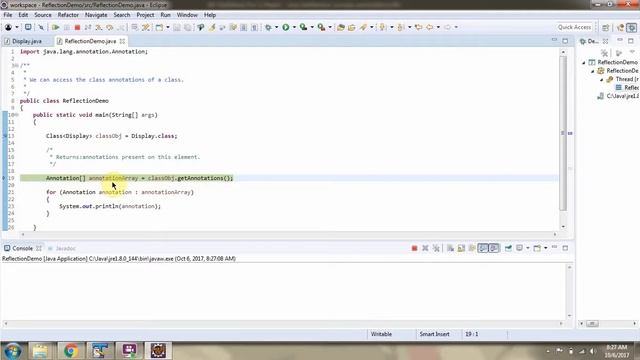The height and width of the screenshot is (360, 640).
Task: Select the Console tab
Action: click(x=22, y=248)
